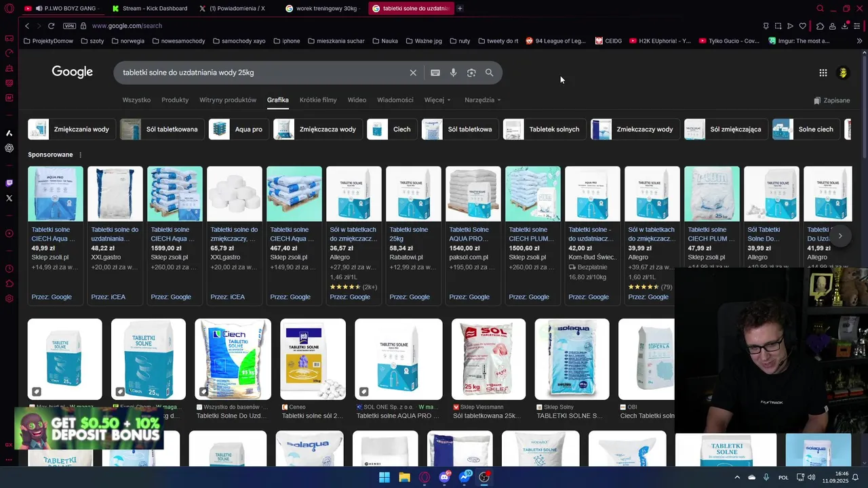Search by image with Google Lens
868x488 pixels.
point(471,73)
